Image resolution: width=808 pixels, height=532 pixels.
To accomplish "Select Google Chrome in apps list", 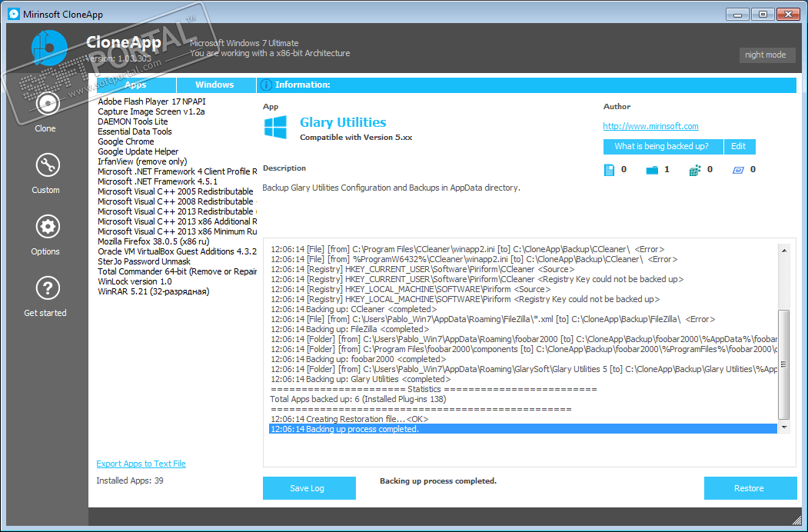I will click(x=126, y=141).
